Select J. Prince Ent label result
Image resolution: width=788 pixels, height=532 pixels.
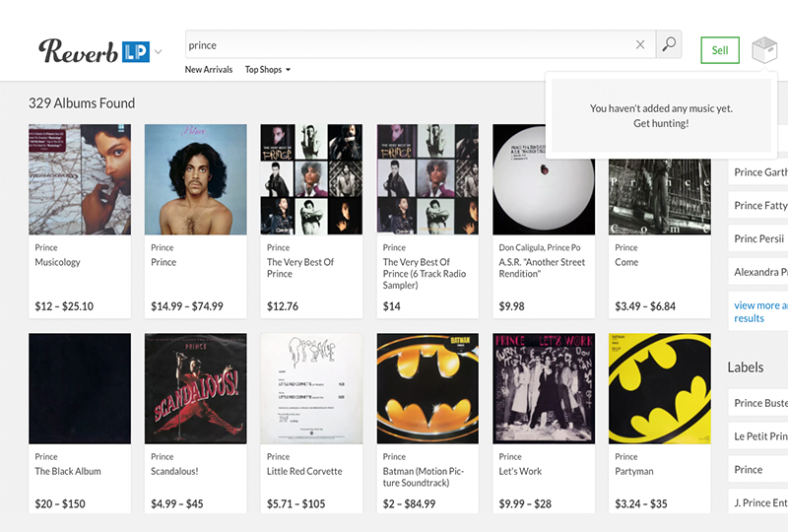pyautogui.click(x=759, y=502)
